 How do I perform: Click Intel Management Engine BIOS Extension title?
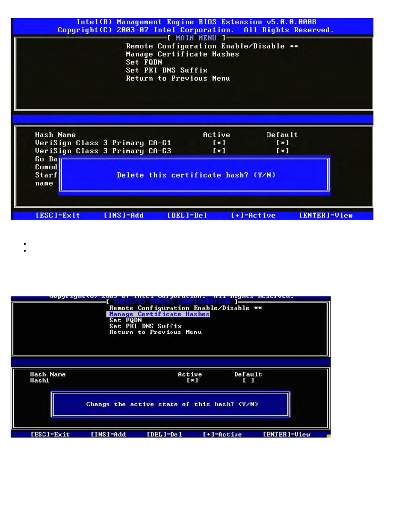196,22
